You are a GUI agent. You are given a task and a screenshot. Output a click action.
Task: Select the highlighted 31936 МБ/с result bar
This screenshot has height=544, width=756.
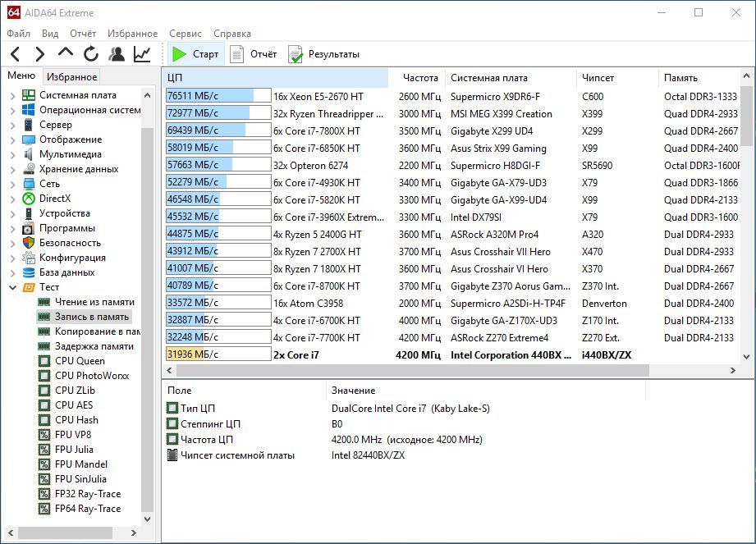(218, 354)
